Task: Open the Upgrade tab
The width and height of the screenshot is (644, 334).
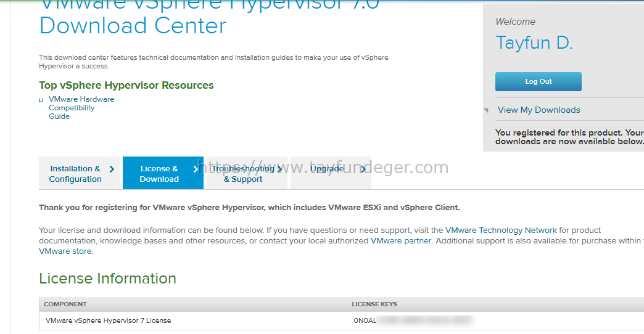Action: click(331, 173)
